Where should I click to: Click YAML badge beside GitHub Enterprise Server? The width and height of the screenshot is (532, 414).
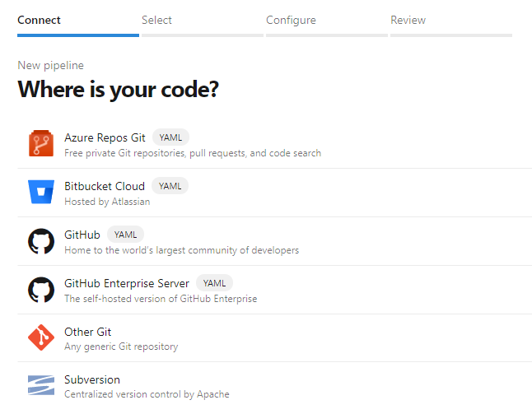pos(214,283)
